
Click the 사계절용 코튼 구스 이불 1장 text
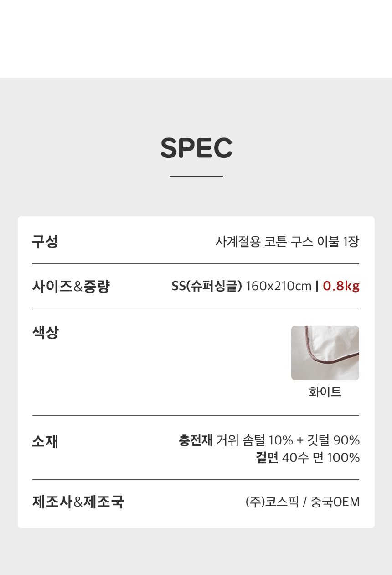coord(287,241)
